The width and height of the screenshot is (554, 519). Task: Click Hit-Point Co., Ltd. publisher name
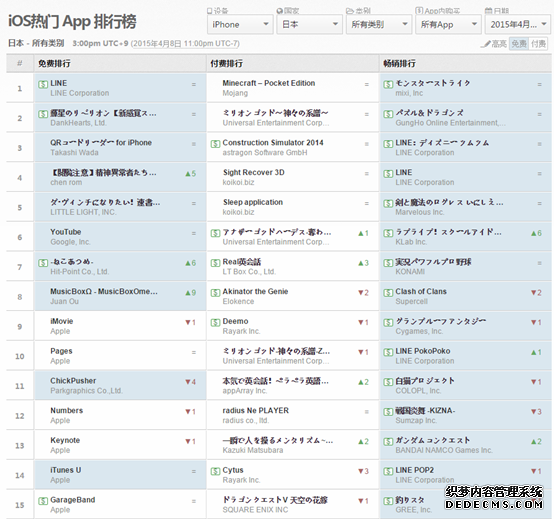pyautogui.click(x=79, y=272)
